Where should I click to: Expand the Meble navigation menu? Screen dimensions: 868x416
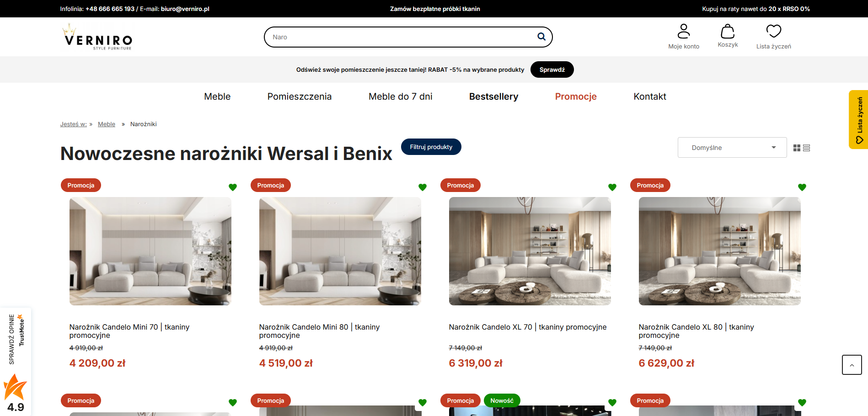pyautogui.click(x=217, y=96)
